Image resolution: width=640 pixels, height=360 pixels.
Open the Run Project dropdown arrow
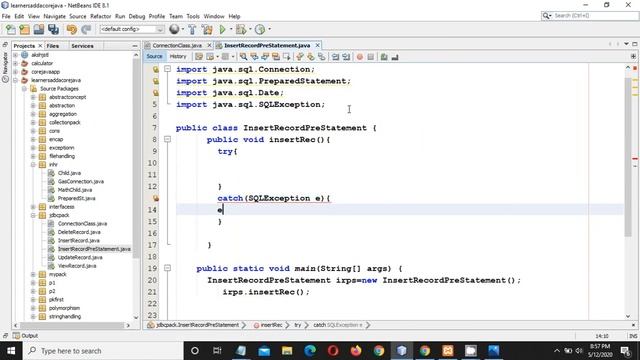coord(231,29)
